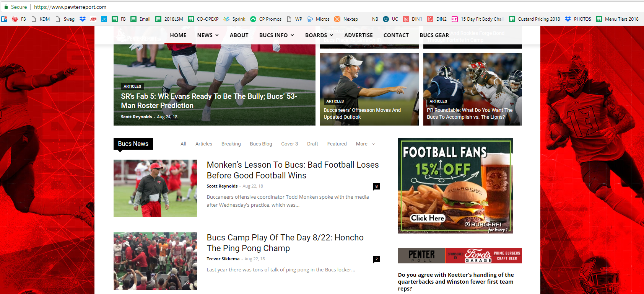
Task: Select the Cover 3 filter tab
Action: [x=289, y=144]
